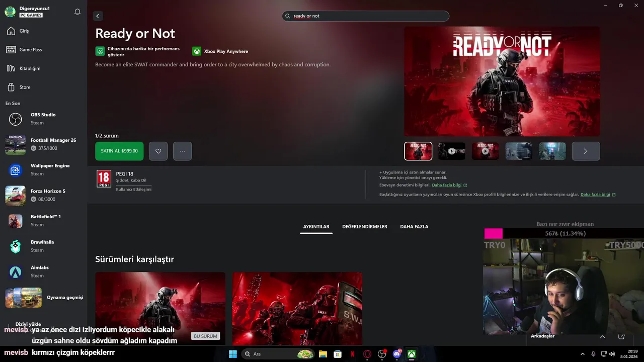Open publisher data Daha fazla bilgi link

[x=598, y=195]
